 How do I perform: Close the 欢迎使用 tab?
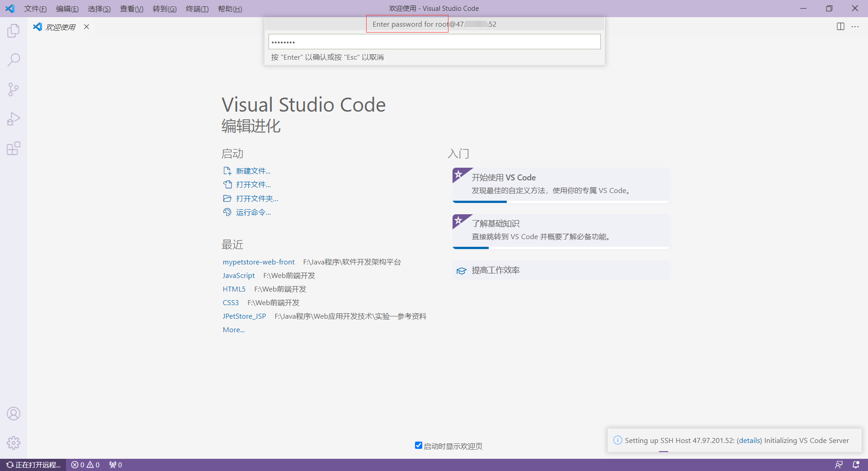click(86, 27)
